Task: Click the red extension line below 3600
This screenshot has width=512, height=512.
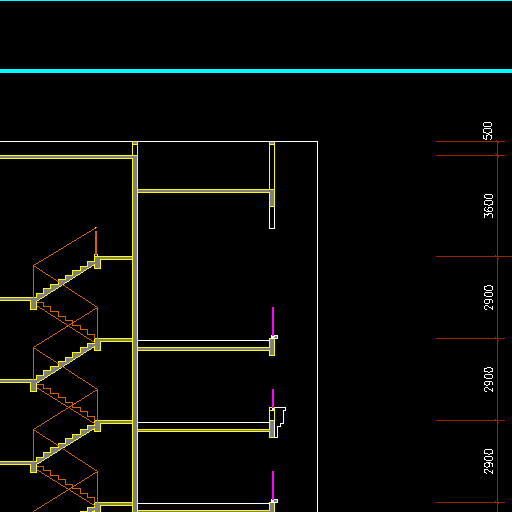Action: point(474,256)
